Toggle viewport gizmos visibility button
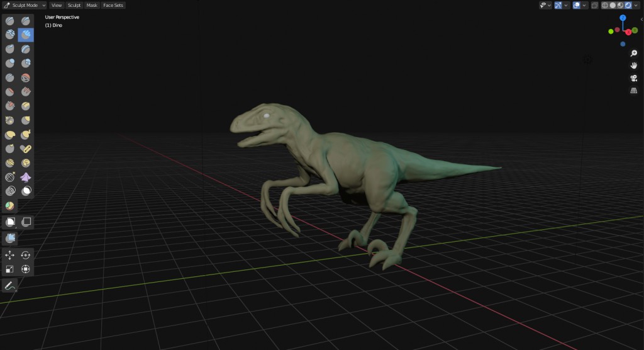 coord(558,5)
